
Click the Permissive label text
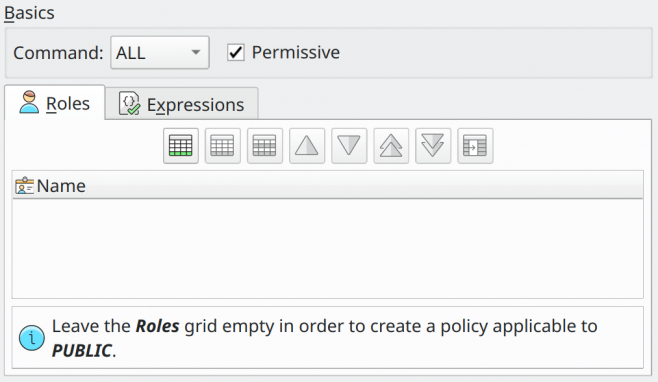(x=295, y=52)
